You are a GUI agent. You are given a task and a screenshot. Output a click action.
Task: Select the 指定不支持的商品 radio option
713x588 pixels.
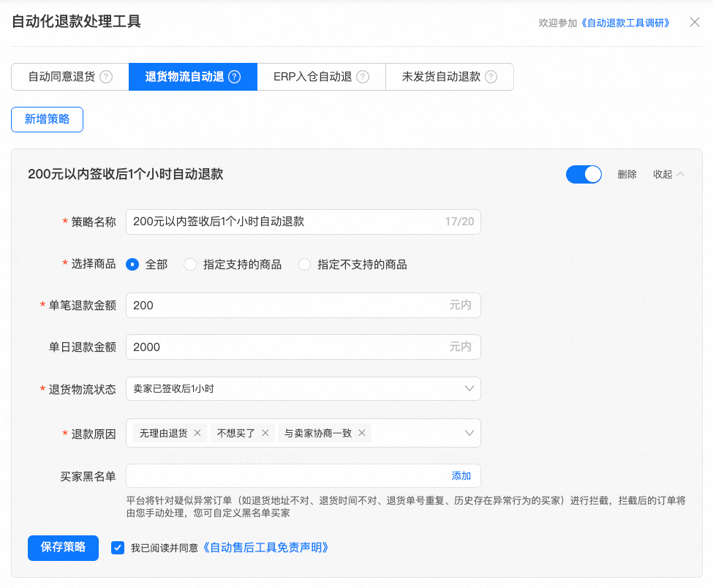[305, 265]
